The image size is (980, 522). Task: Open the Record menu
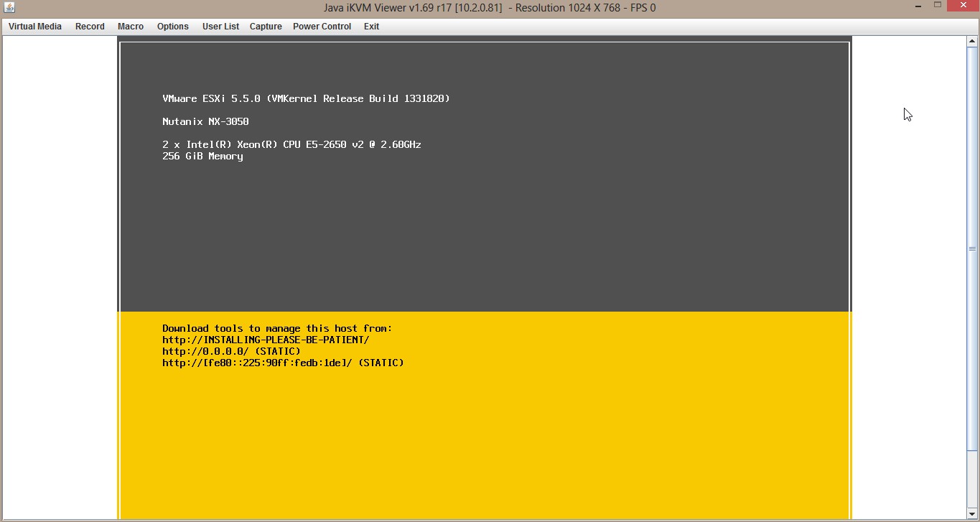(90, 27)
